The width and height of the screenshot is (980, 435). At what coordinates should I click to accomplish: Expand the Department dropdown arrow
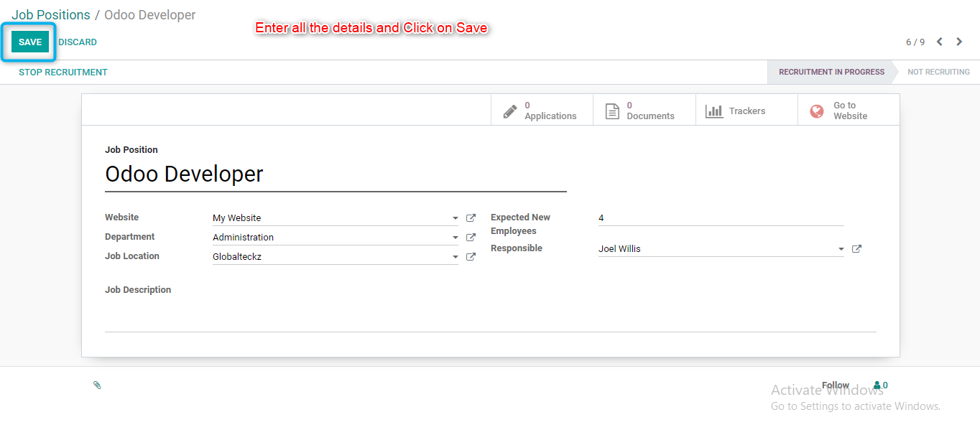(x=455, y=238)
